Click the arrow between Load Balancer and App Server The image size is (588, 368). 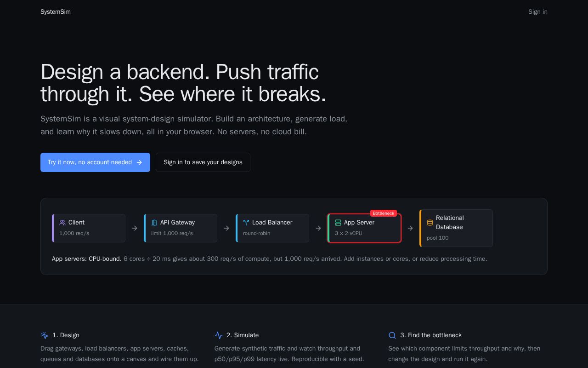318,228
